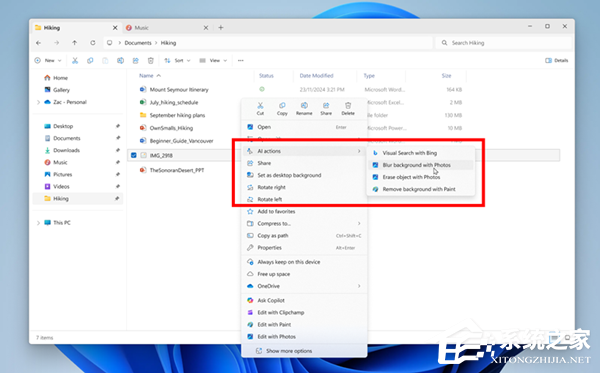
Task: Select Set as desktop background
Action: point(304,175)
